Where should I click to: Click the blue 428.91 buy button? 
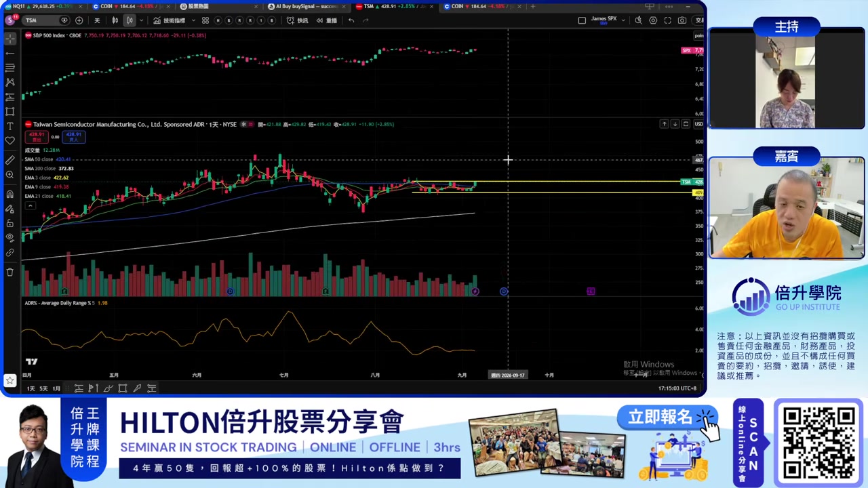point(74,137)
